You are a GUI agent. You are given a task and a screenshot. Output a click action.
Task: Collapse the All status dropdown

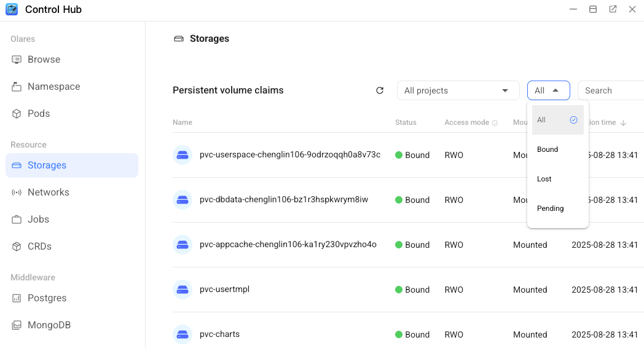548,90
